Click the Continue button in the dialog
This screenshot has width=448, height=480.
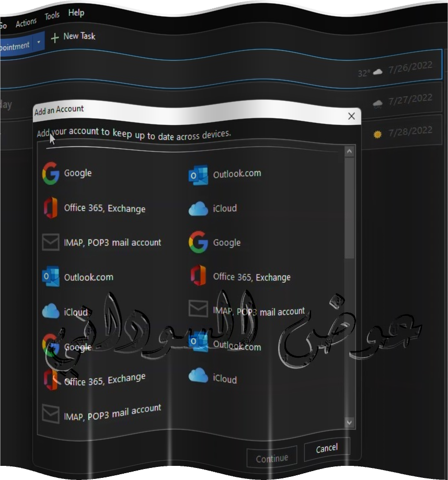click(x=272, y=458)
